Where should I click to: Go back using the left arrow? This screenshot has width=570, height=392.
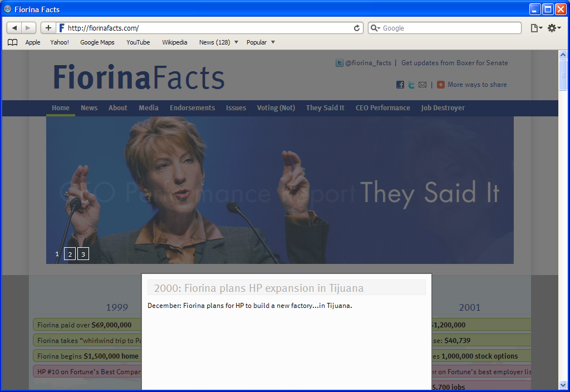[14, 27]
